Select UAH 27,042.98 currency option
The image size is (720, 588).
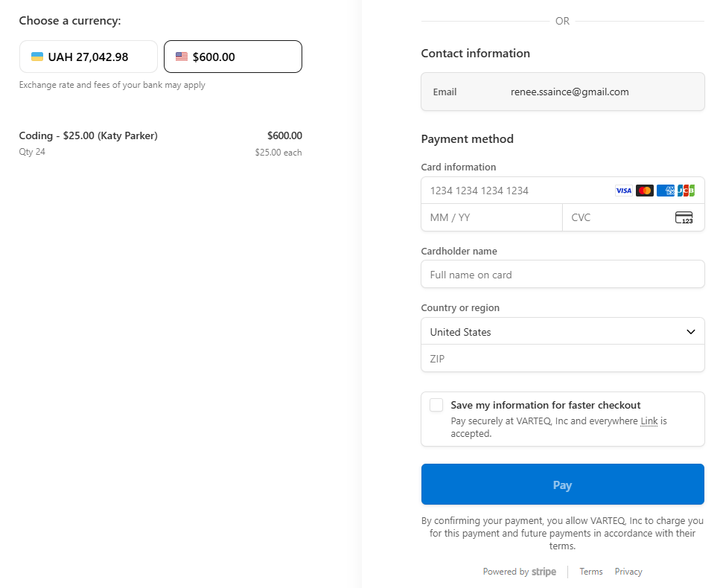(x=89, y=57)
